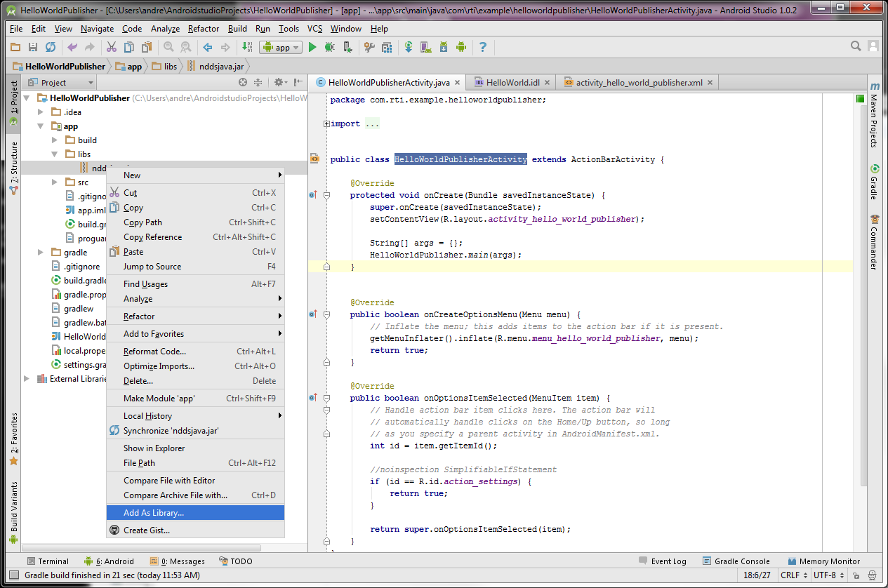The height and width of the screenshot is (588, 888).
Task: Collapse the HelloWorldPublisher root tree node
Action: [27, 98]
